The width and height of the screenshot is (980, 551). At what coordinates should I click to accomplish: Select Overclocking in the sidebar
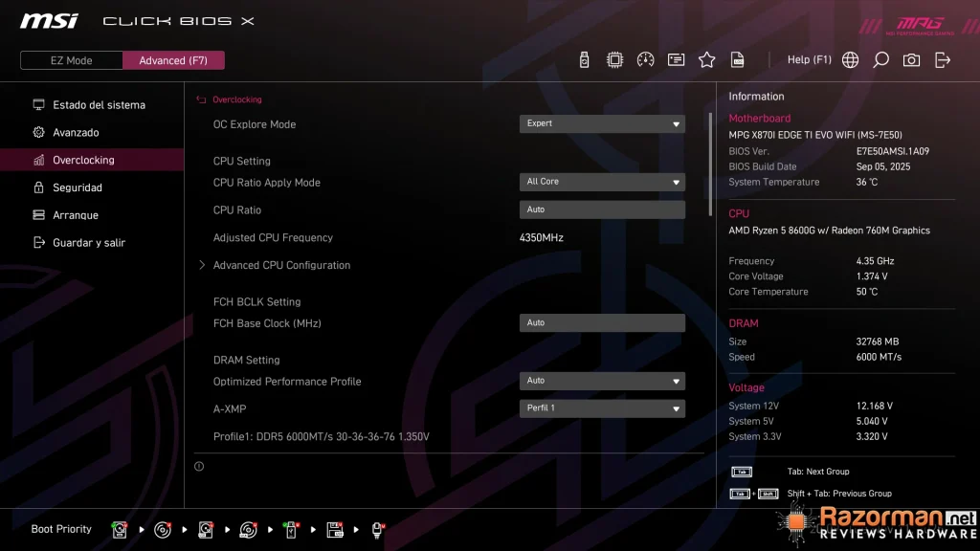click(92, 160)
